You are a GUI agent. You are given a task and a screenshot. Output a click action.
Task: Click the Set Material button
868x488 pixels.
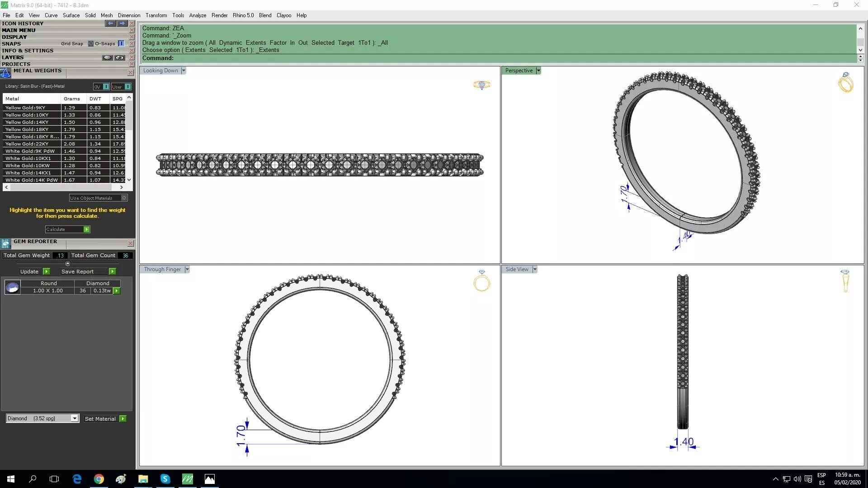(105, 419)
